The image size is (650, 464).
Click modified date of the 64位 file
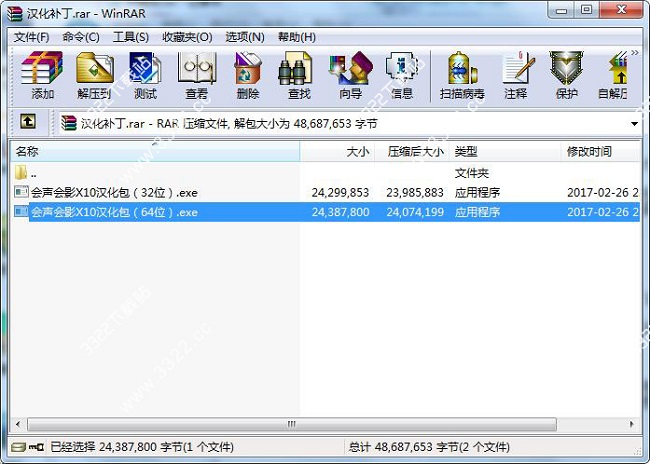pyautogui.click(x=603, y=212)
